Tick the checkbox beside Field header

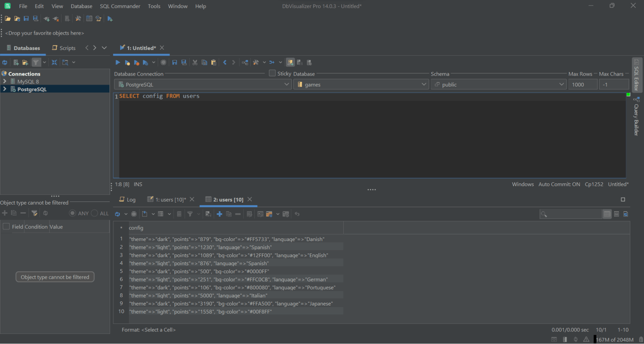pos(6,227)
